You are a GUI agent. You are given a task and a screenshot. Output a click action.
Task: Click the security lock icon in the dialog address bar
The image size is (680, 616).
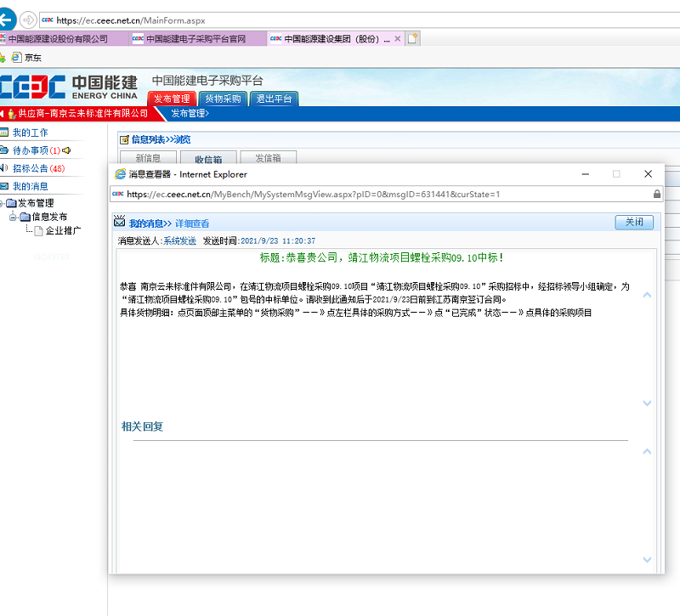(656, 193)
